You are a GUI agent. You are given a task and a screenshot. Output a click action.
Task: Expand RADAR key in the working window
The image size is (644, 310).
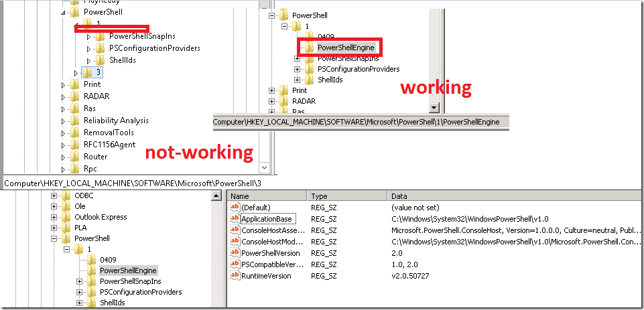pyautogui.click(x=271, y=101)
